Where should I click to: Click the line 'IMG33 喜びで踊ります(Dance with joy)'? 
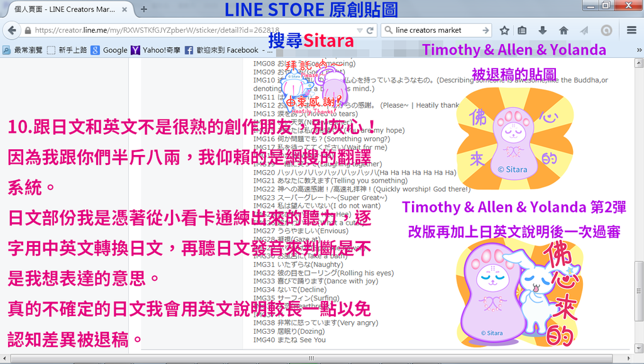316,282
